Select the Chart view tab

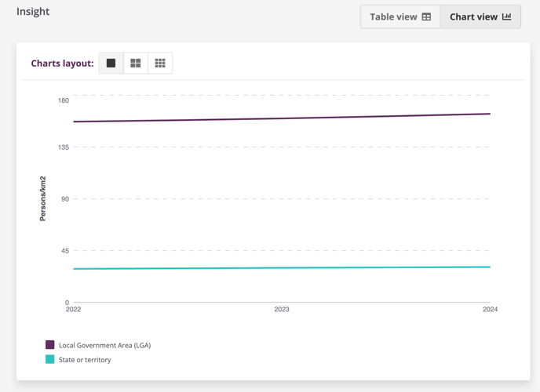480,16
